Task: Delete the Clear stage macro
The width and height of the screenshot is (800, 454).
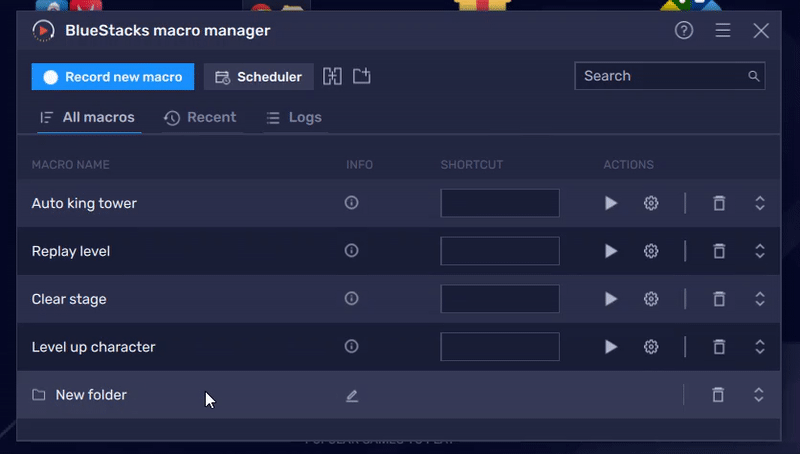Action: pos(719,299)
